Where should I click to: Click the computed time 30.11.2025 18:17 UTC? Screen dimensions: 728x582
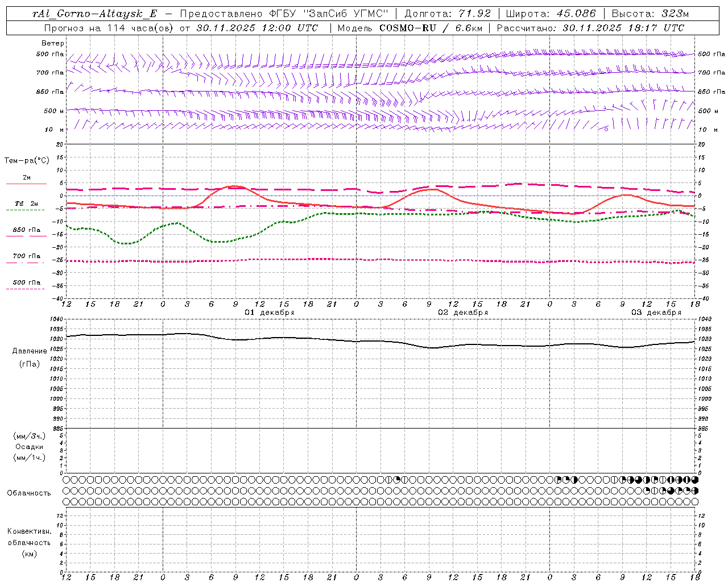(x=623, y=28)
